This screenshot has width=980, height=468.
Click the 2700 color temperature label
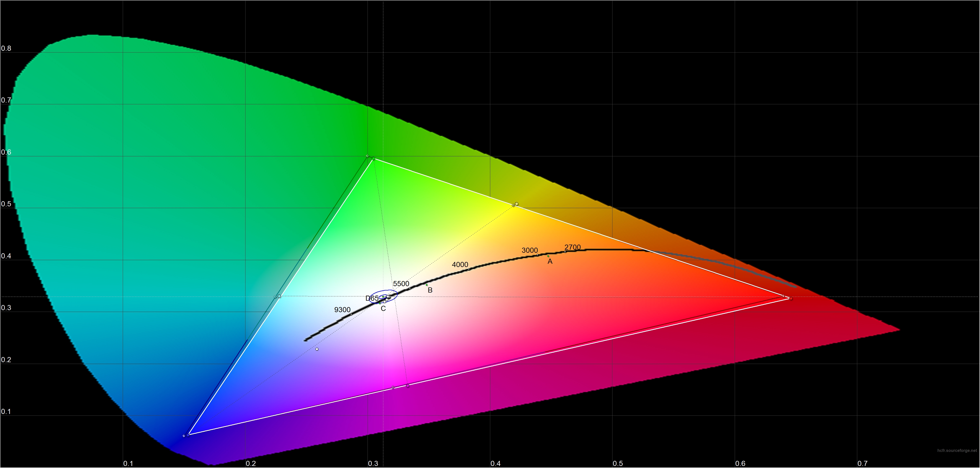coord(572,247)
